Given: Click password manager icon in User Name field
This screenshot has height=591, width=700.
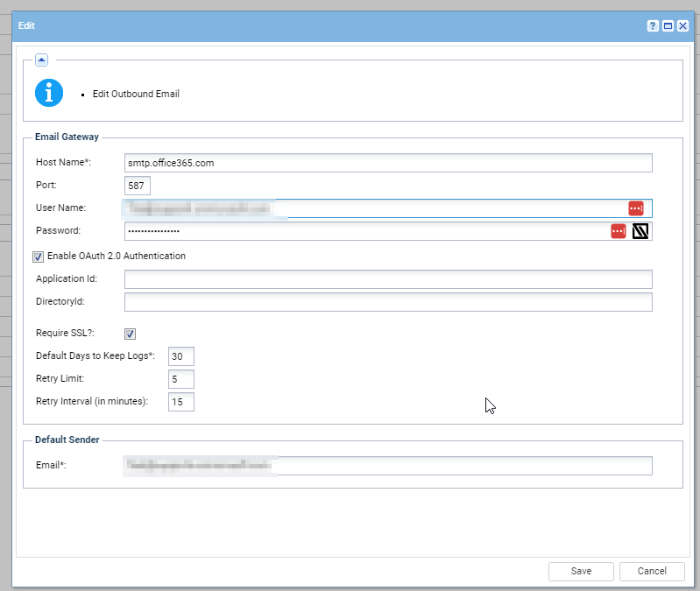Looking at the screenshot, I should (635, 208).
